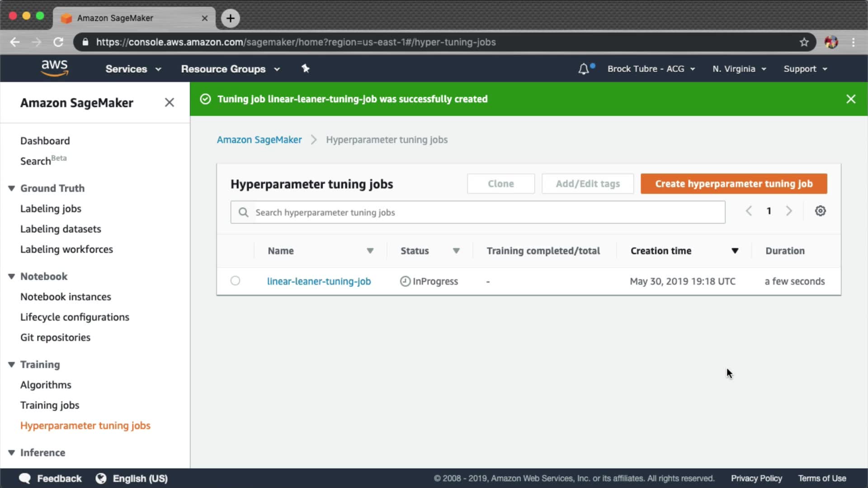Sort by Name column arrow
The height and width of the screenshot is (488, 868).
point(370,251)
